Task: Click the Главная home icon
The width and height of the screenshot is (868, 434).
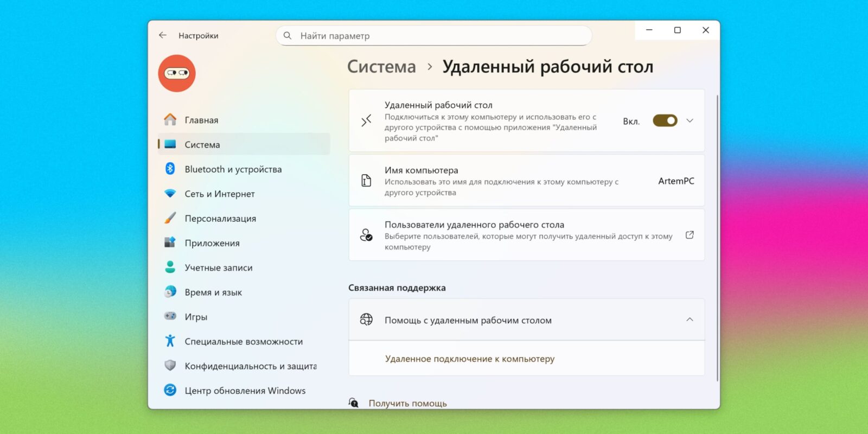Action: pyautogui.click(x=170, y=119)
